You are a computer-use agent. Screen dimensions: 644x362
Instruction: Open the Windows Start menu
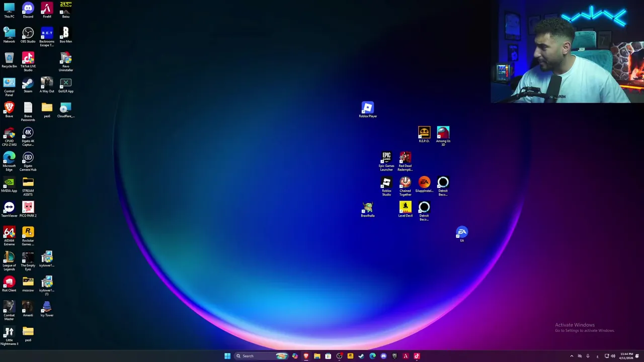click(x=227, y=356)
